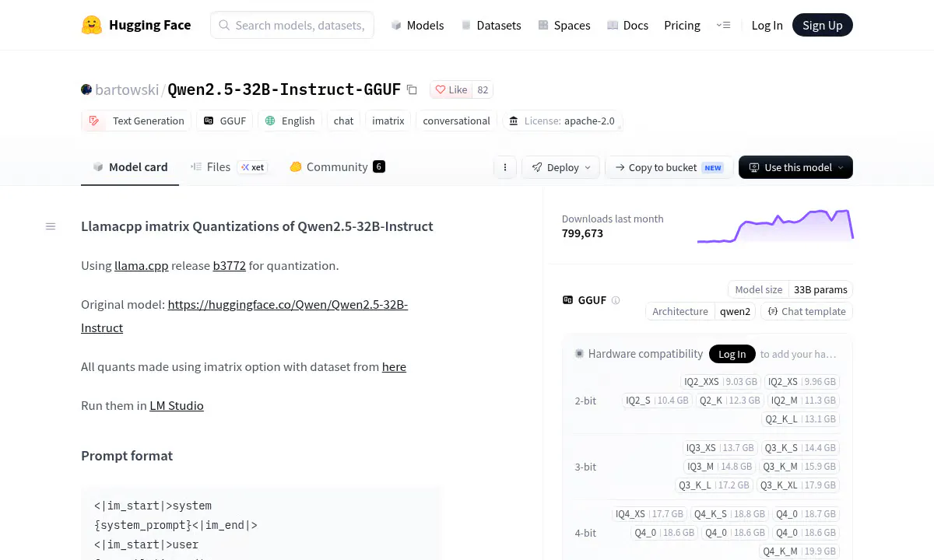This screenshot has width=934, height=560.
Task: Select the Q2_K_L 13.1 GB quant
Action: coord(801,419)
